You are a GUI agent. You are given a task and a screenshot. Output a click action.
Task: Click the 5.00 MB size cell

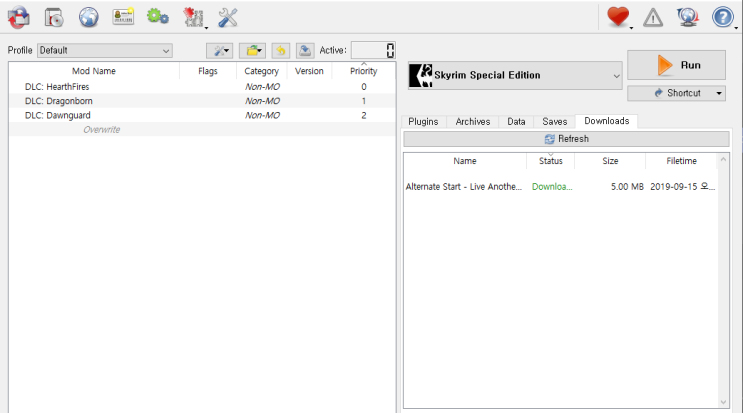tap(627, 187)
